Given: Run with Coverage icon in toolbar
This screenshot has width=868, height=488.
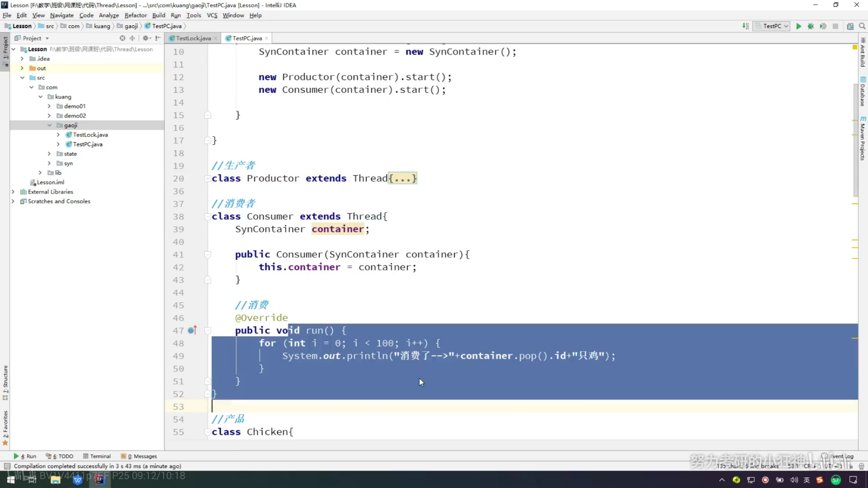Looking at the screenshot, I should click(x=823, y=26).
